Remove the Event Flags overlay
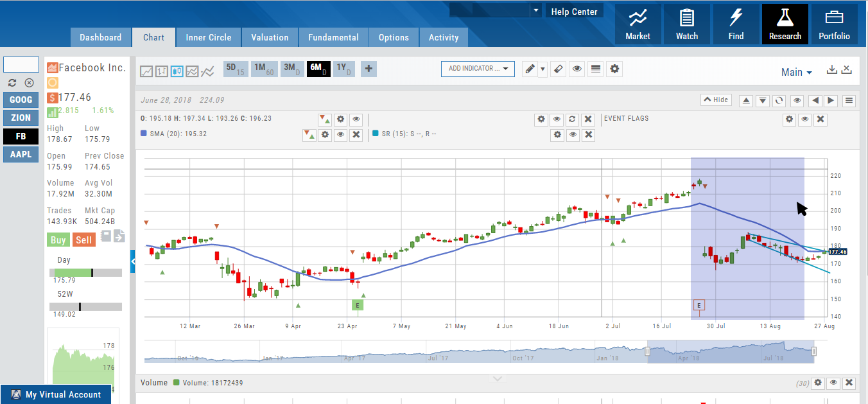Viewport: 868px width, 404px height. (820, 119)
